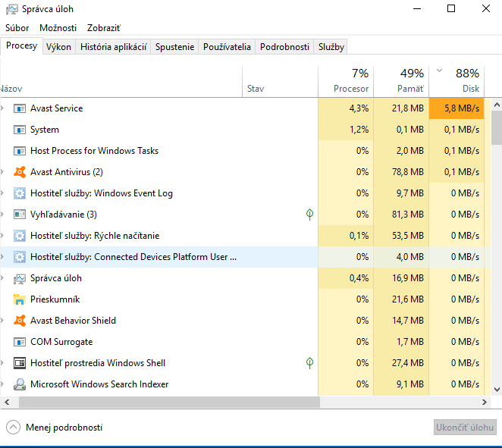502x448 pixels.
Task: Click the Rýchle načítanie gear icon
Action: (20, 236)
